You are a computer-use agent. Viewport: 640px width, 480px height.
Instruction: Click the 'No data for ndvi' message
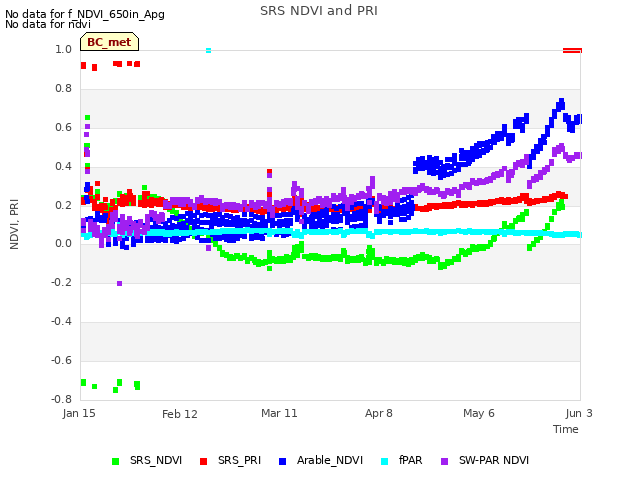click(48, 24)
